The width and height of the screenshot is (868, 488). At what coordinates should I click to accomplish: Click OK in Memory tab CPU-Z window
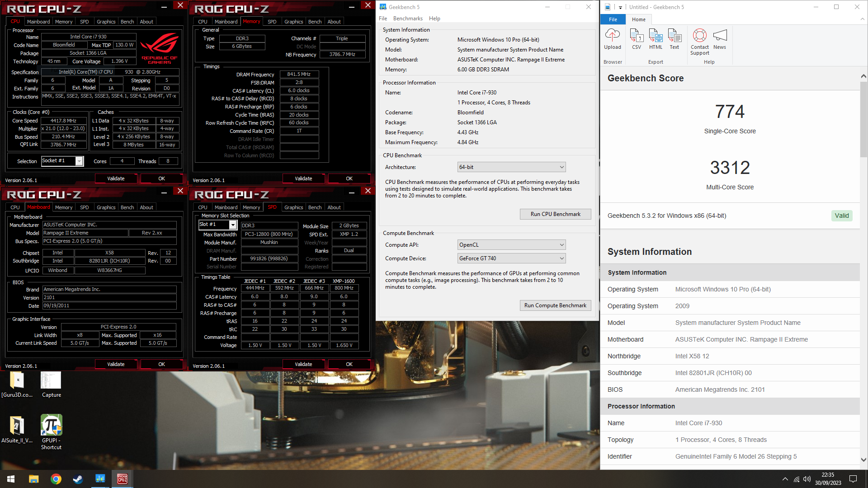tap(349, 178)
